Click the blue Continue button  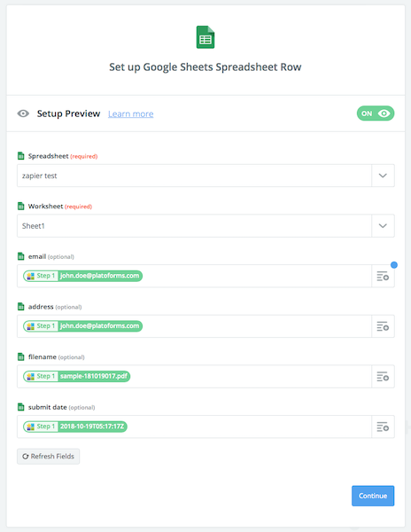point(373,496)
